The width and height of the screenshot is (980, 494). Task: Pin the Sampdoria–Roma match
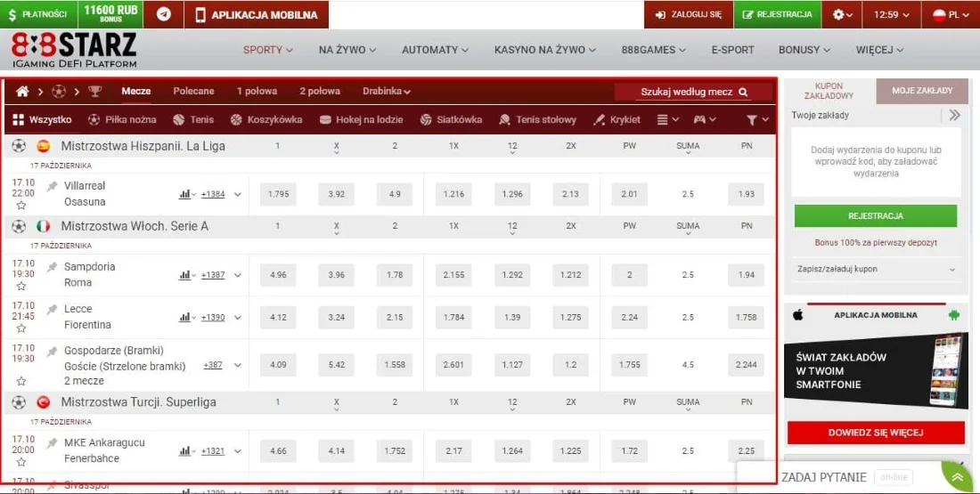coord(53,267)
